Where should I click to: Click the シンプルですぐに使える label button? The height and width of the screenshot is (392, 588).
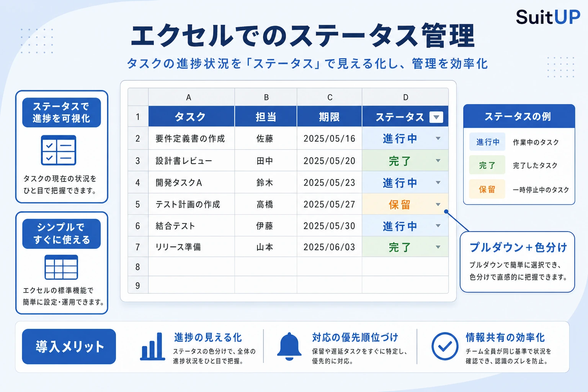coord(61,234)
